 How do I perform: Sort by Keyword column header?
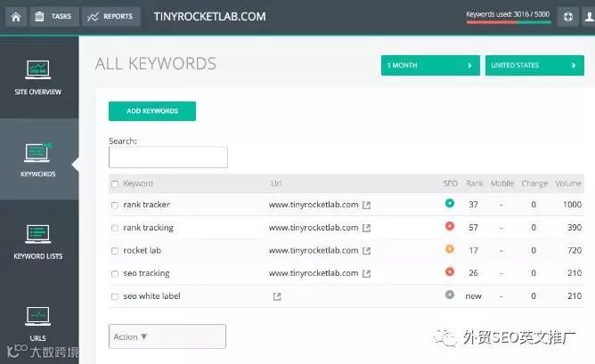coord(138,183)
